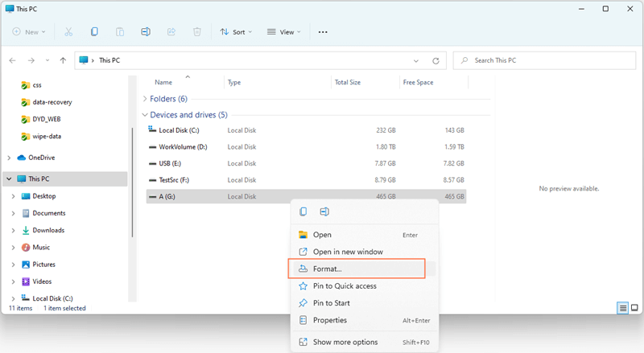
Task: Click the New button in toolbar
Action: (29, 32)
